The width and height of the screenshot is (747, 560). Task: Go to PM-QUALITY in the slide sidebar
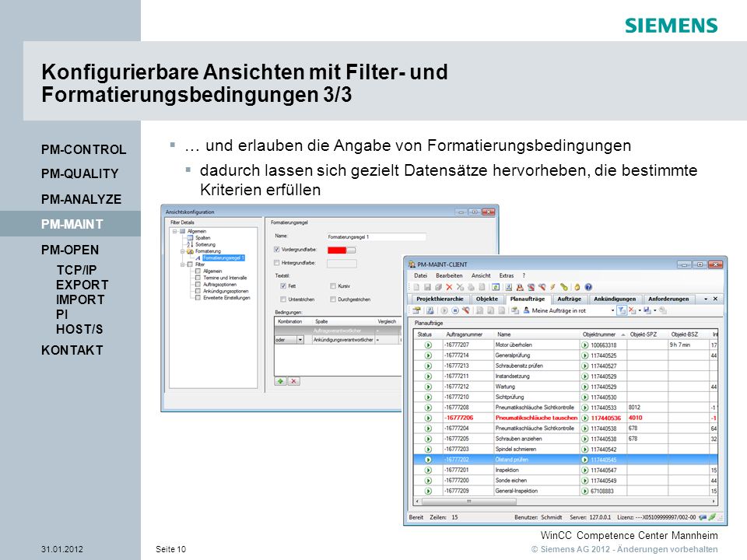(79, 173)
